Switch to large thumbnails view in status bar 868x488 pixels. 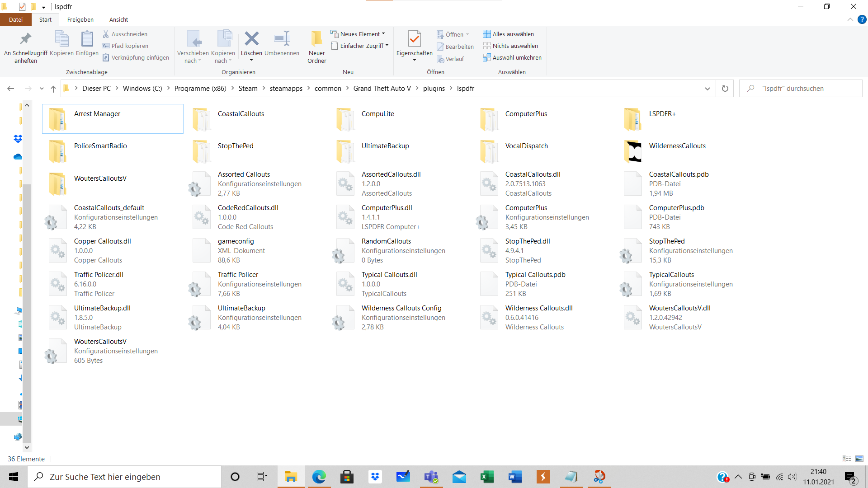tap(859, 459)
